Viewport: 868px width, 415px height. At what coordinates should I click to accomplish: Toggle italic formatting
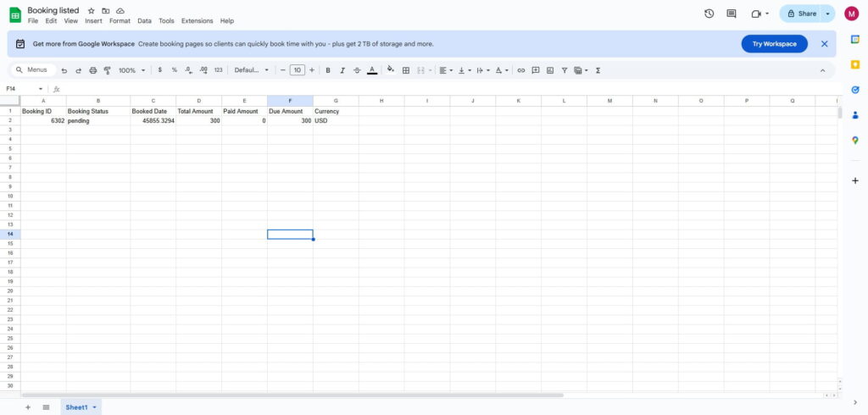click(342, 70)
